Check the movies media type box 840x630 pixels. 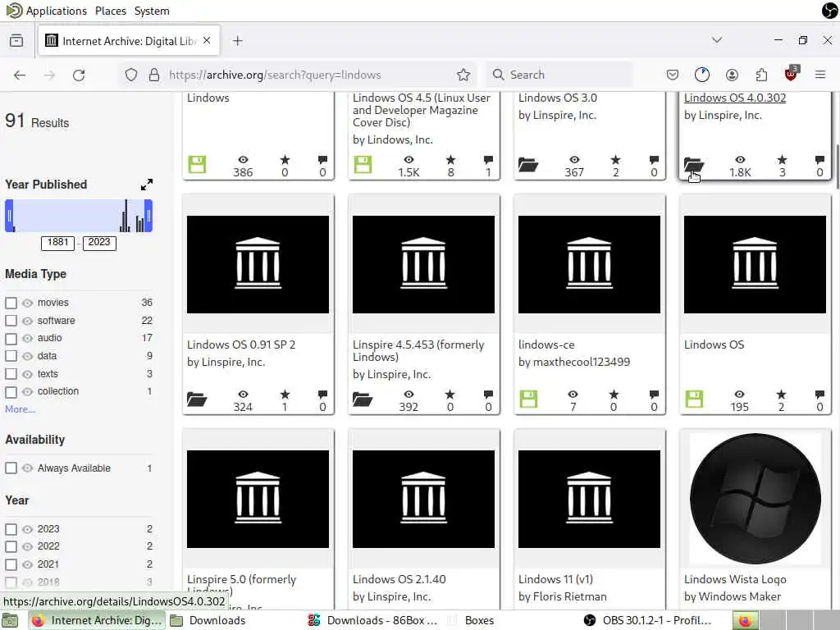(11, 303)
